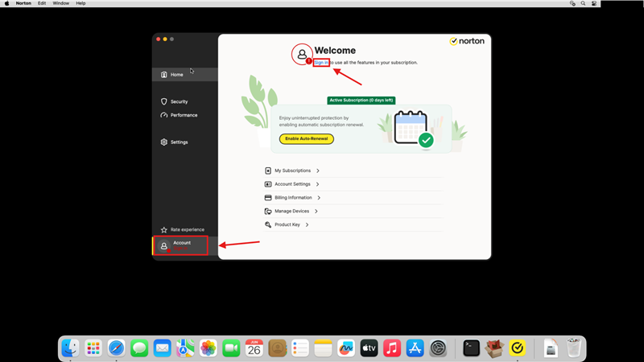This screenshot has width=644, height=362.
Task: Open Calendar from the Dock
Action: pyautogui.click(x=254, y=348)
